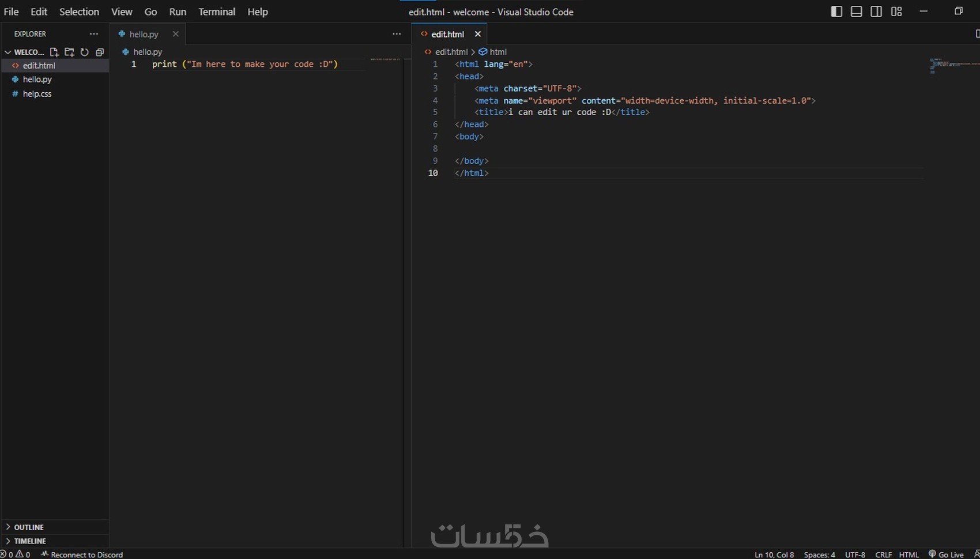
Task: Close the edit.html tab
Action: [x=477, y=34]
